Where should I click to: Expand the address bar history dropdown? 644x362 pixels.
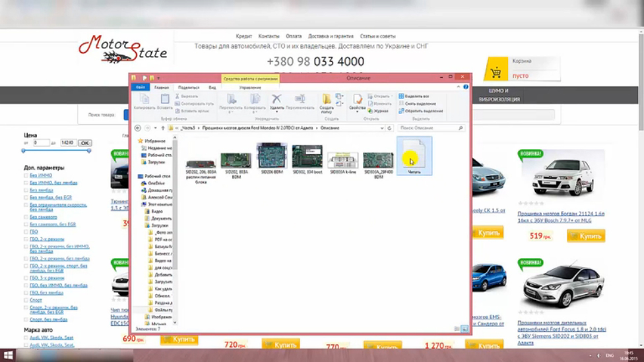tap(381, 128)
